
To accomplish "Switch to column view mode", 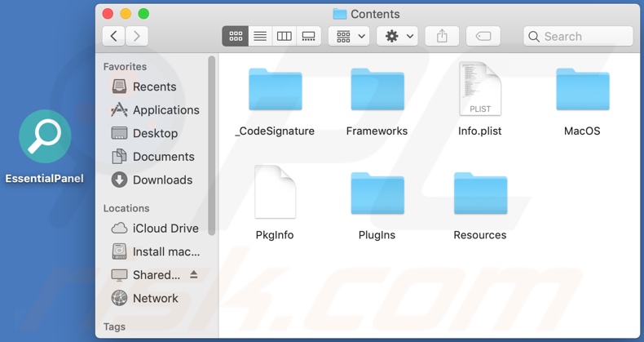I will pyautogui.click(x=285, y=36).
